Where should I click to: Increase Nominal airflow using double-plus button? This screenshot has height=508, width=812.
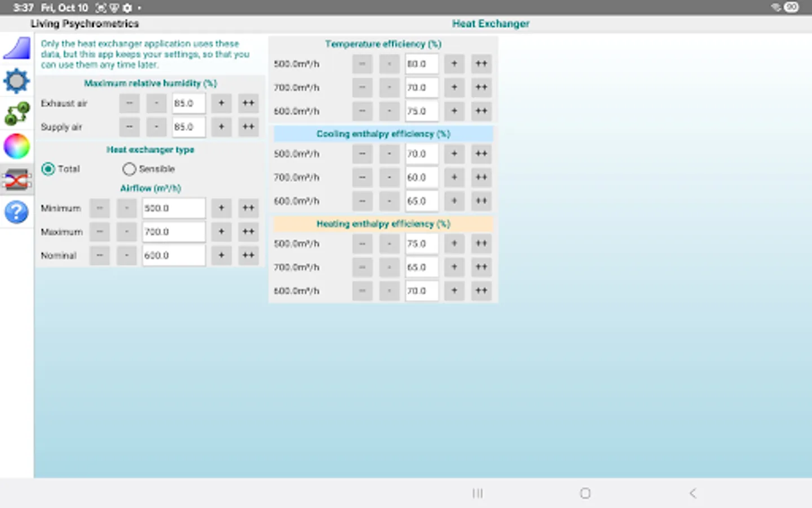pos(248,255)
